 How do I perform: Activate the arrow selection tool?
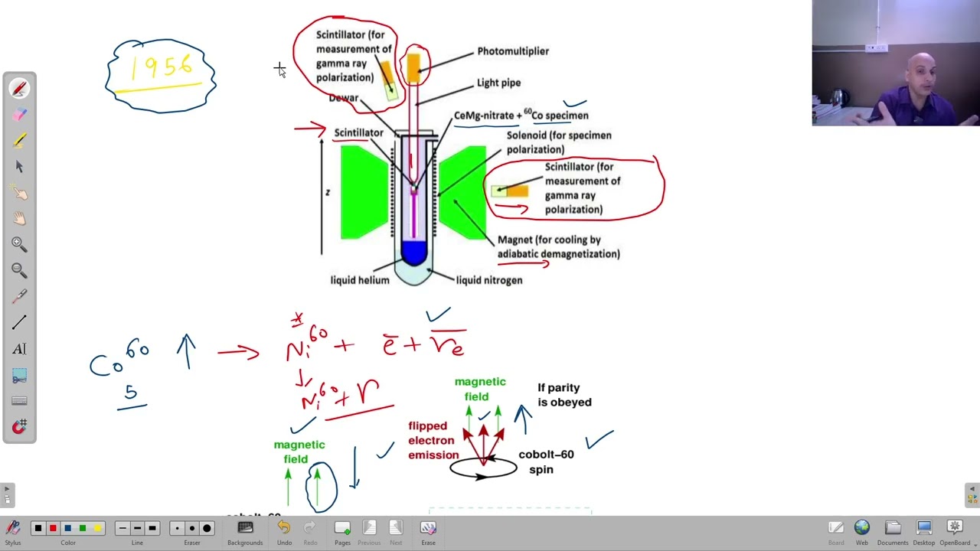tap(19, 167)
